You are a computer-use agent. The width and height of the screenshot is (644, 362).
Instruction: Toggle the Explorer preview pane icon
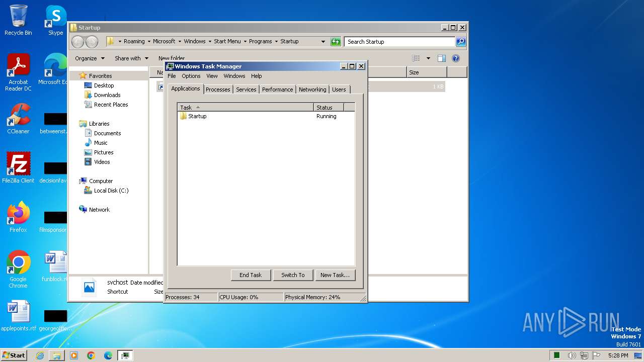[x=441, y=58]
